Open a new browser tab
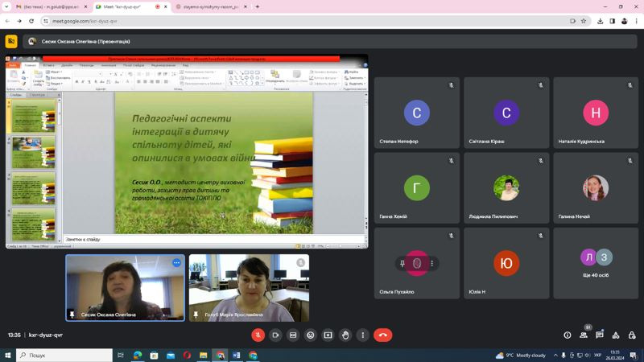 258,6
